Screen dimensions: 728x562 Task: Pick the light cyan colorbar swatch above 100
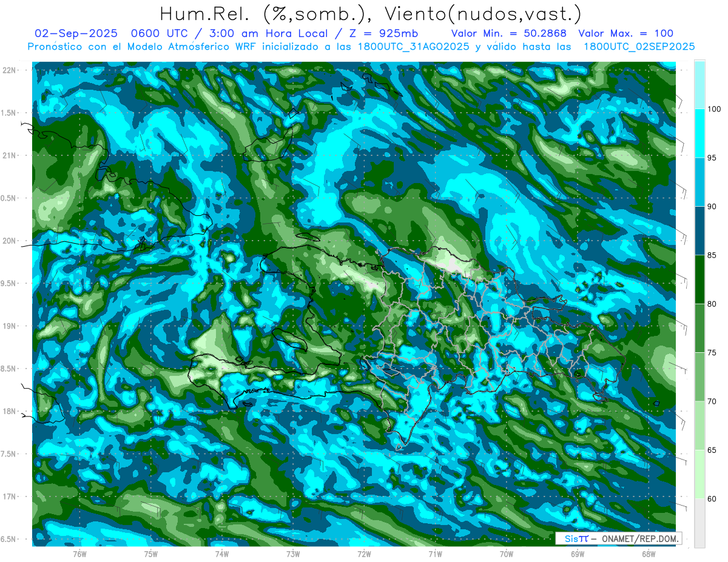pyautogui.click(x=699, y=85)
